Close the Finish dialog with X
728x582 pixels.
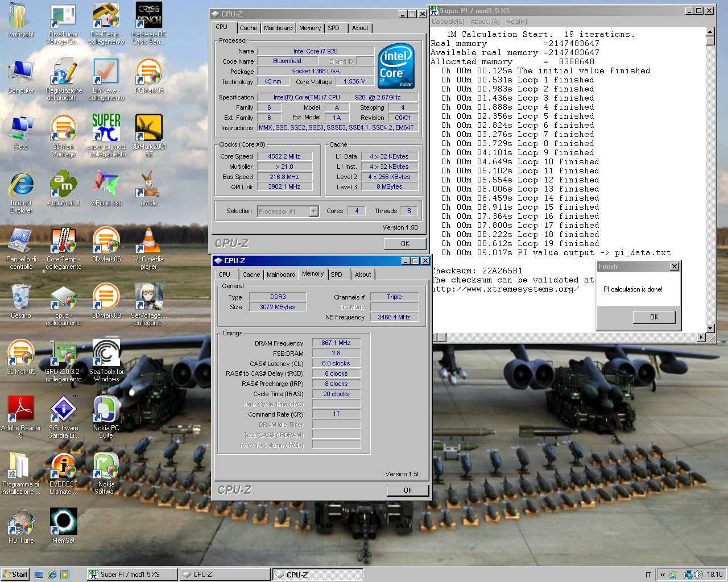pos(675,267)
